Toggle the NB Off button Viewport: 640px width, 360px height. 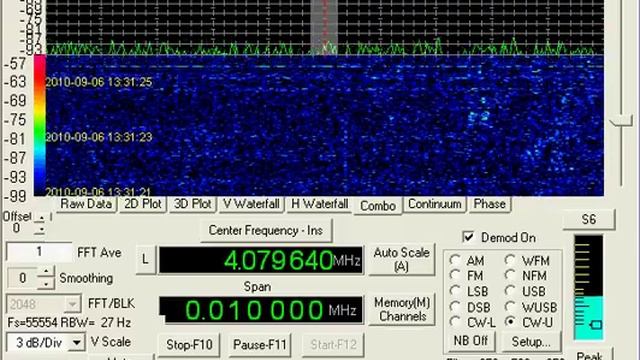tap(471, 341)
